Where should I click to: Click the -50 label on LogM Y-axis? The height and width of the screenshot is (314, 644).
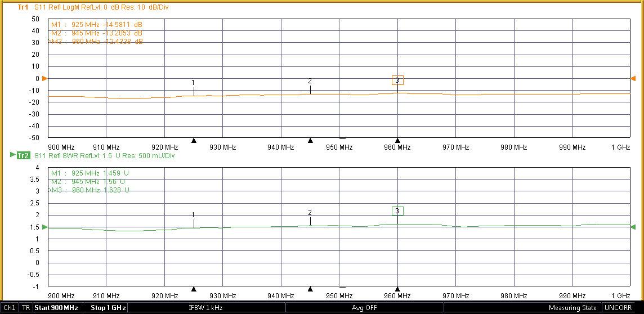(34, 137)
